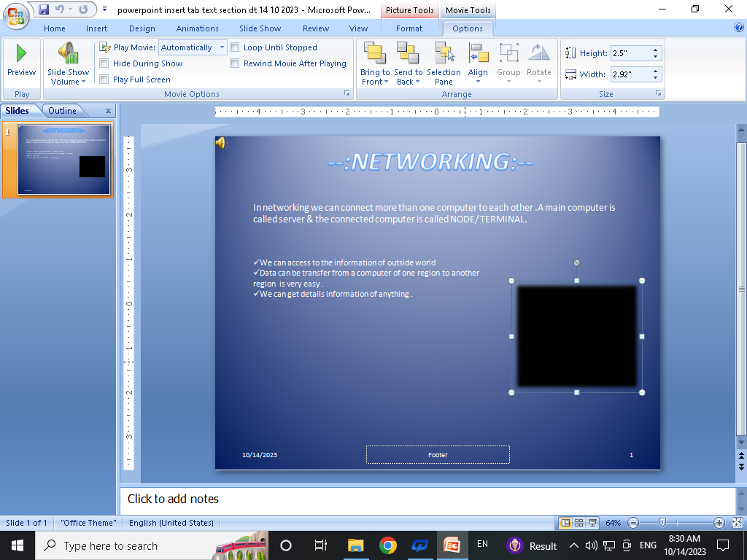The width and height of the screenshot is (747, 560).
Task: Click the sound speaker icon on slide
Action: click(220, 143)
